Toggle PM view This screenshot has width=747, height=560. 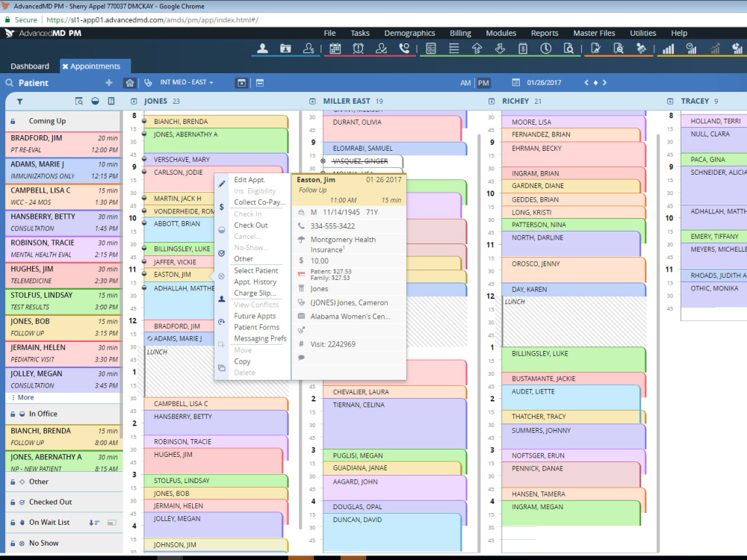coord(483,83)
